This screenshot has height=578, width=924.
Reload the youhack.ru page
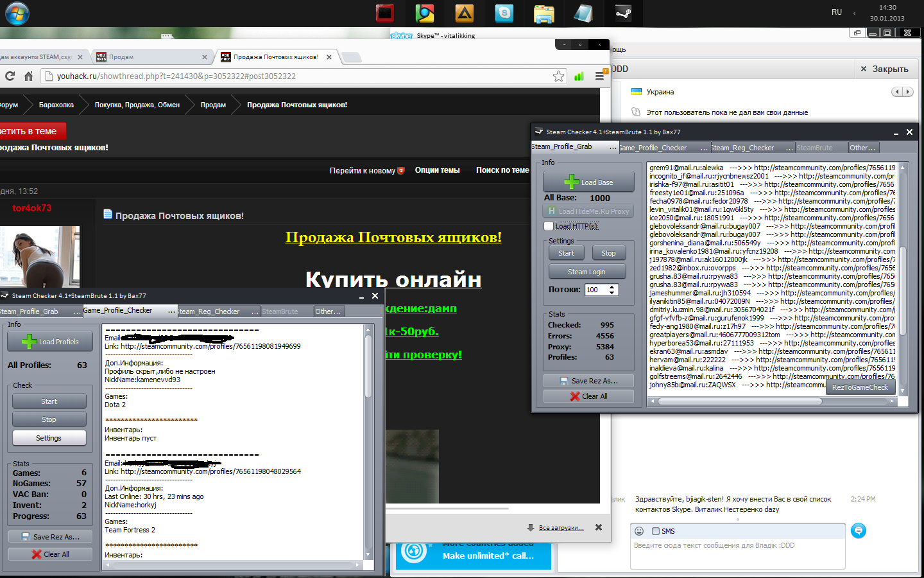[x=10, y=76]
